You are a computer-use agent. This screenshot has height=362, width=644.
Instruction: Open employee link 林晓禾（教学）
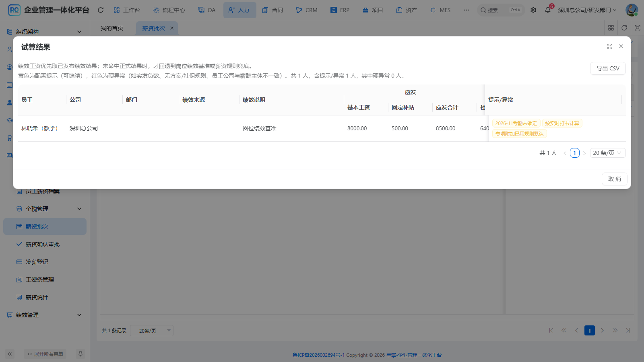pos(39,128)
